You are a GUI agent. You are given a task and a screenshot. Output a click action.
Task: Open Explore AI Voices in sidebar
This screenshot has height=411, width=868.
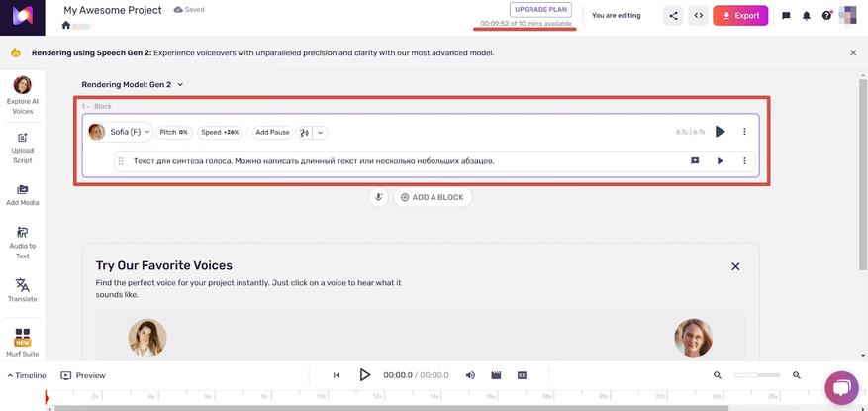(x=23, y=95)
